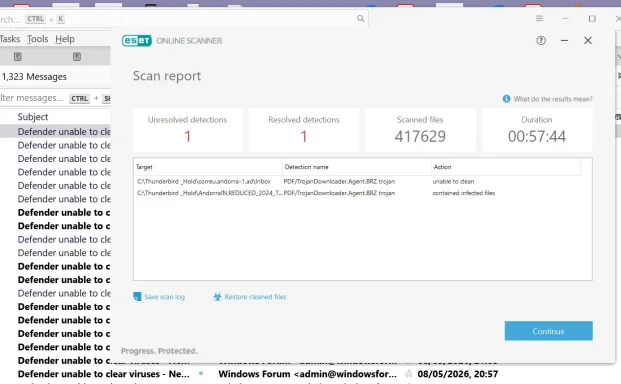This screenshot has height=384, width=621.
Task: Select scan row AndorraIN.REDUCED_2024 target
Action: (x=358, y=193)
